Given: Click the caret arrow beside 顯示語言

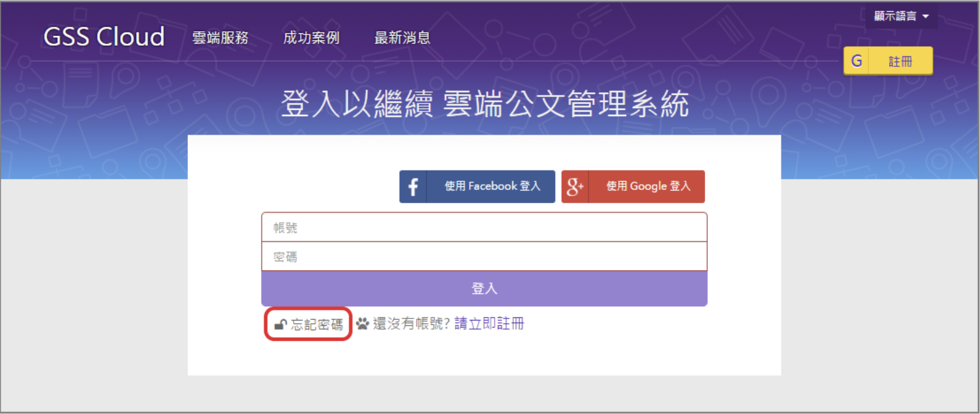Looking at the screenshot, I should click(x=926, y=17).
